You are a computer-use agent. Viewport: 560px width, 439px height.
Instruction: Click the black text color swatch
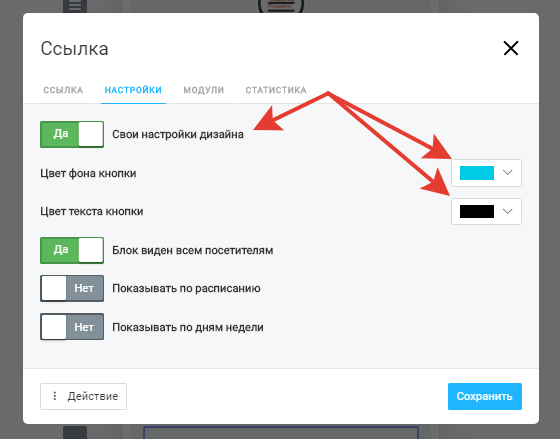pyautogui.click(x=477, y=211)
